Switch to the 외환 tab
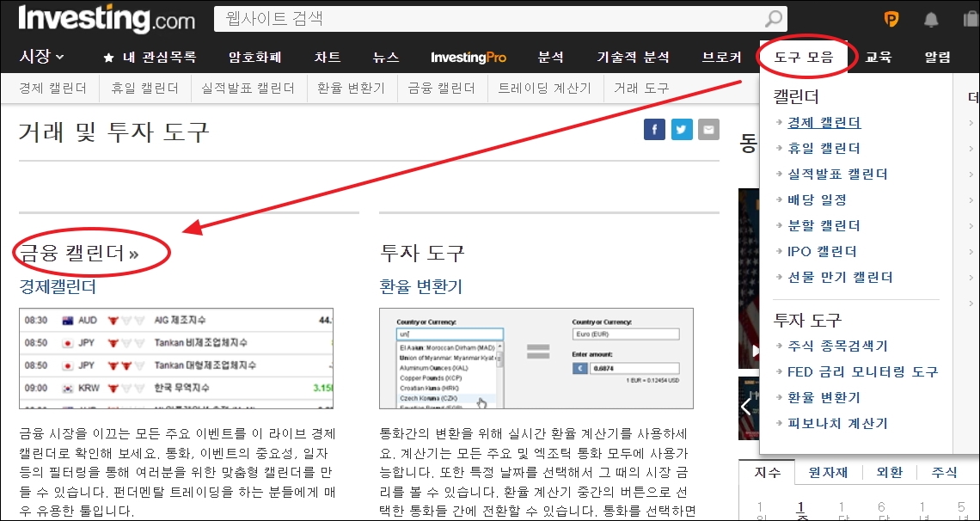Screen dimensions: 980x521 pyautogui.click(x=889, y=472)
